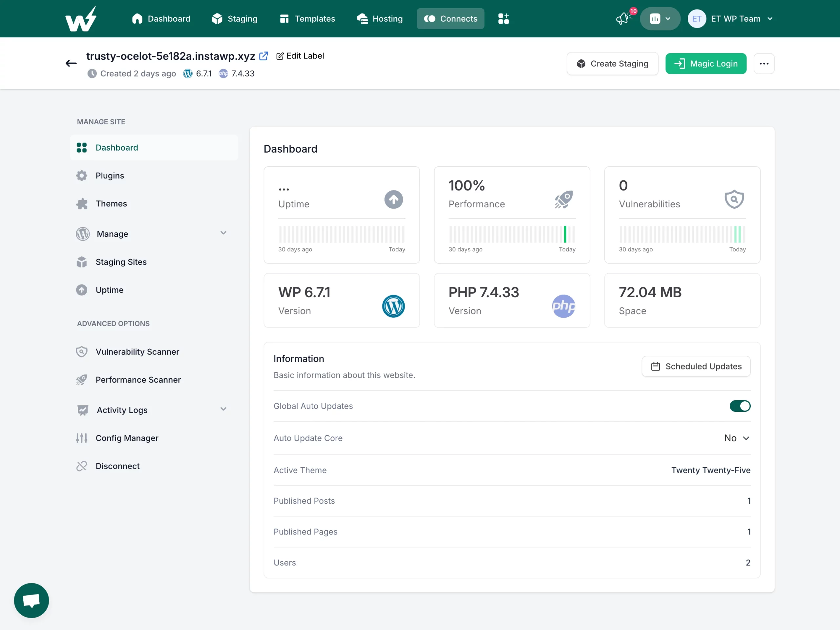Click the Scheduled Updates button

coord(695,366)
